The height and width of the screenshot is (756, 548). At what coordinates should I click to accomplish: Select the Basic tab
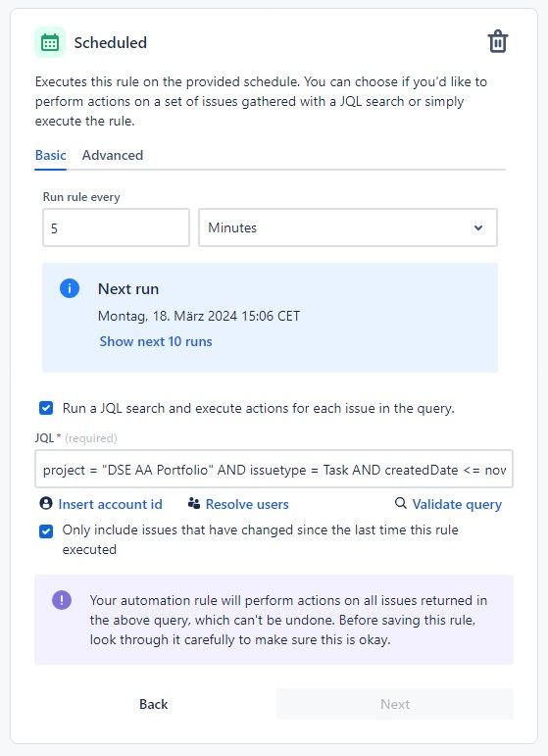pyautogui.click(x=50, y=155)
